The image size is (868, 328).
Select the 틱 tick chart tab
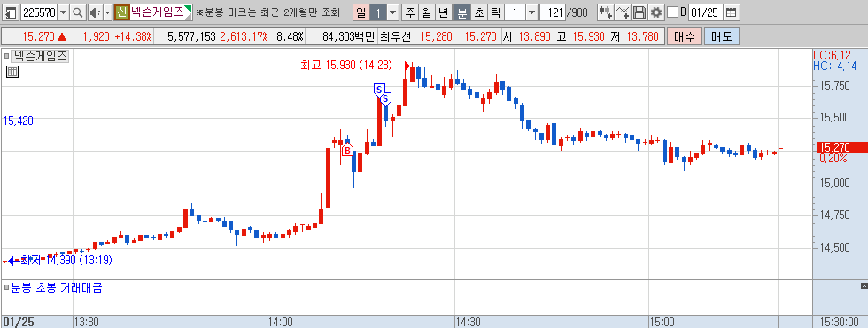click(x=495, y=12)
